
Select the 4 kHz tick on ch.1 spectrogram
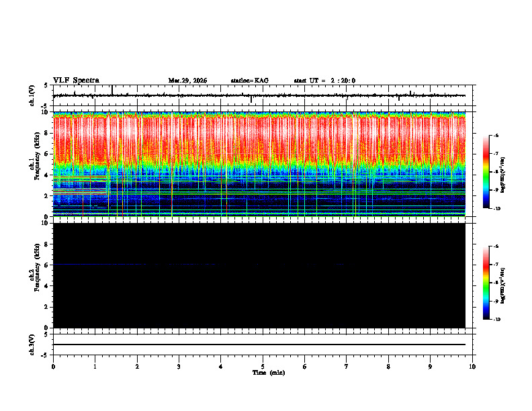(x=47, y=175)
